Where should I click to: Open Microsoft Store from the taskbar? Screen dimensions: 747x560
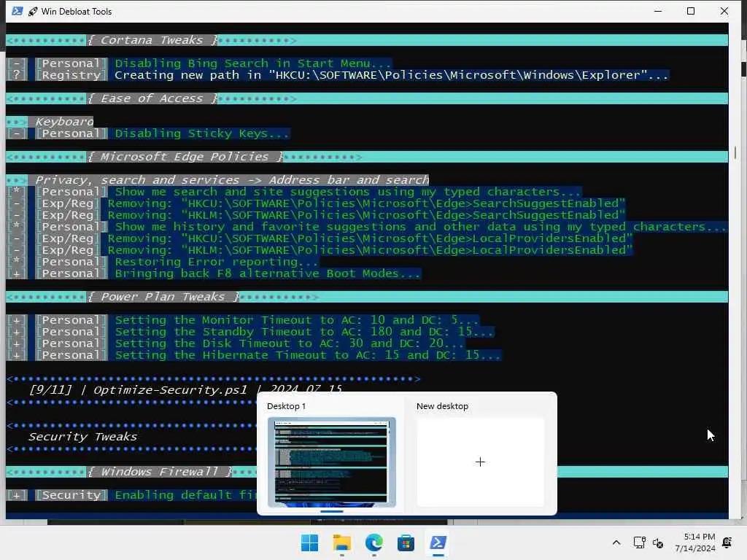pyautogui.click(x=406, y=542)
